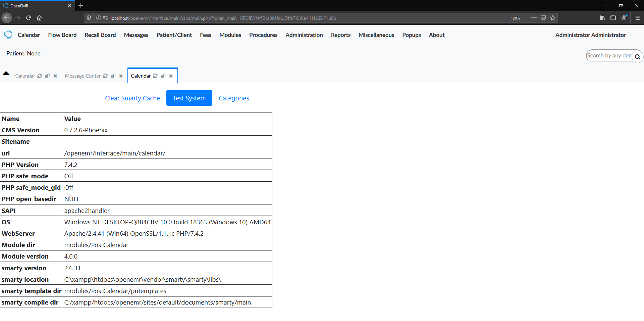Open the Firefox hamburger menu
Viewport: 644px width, 321px height.
click(637, 18)
